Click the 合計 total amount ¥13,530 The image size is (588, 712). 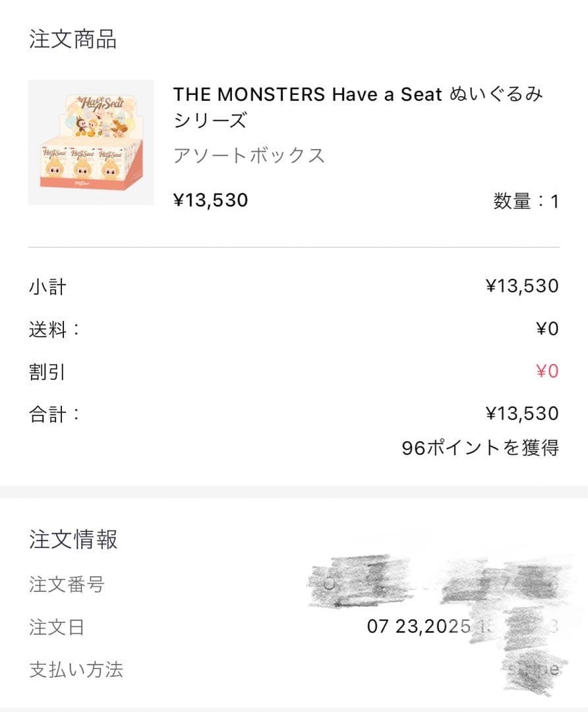pyautogui.click(x=521, y=413)
